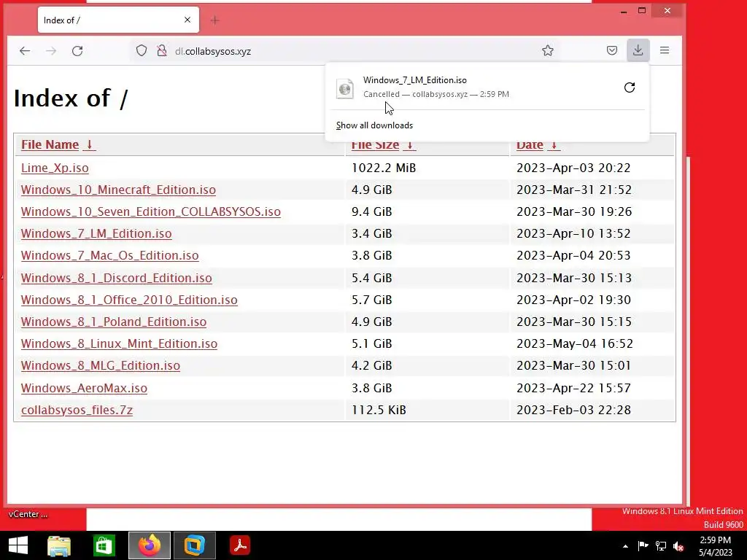Open Windows_8_MLG_Edition.iso link
This screenshot has width=747, height=560.
tap(101, 366)
